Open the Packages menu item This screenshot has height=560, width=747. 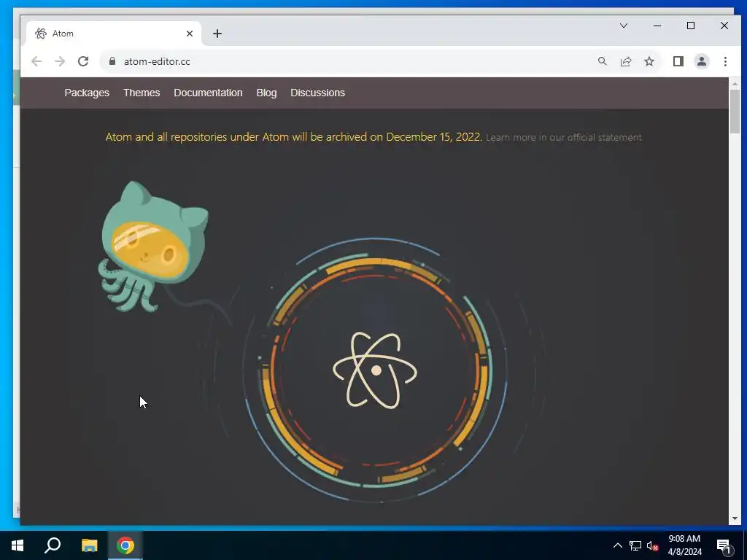87,93
